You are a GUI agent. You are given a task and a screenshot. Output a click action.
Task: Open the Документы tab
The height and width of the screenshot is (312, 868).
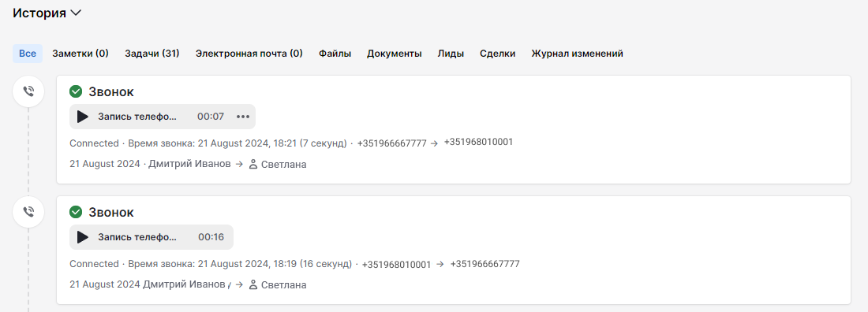click(394, 54)
